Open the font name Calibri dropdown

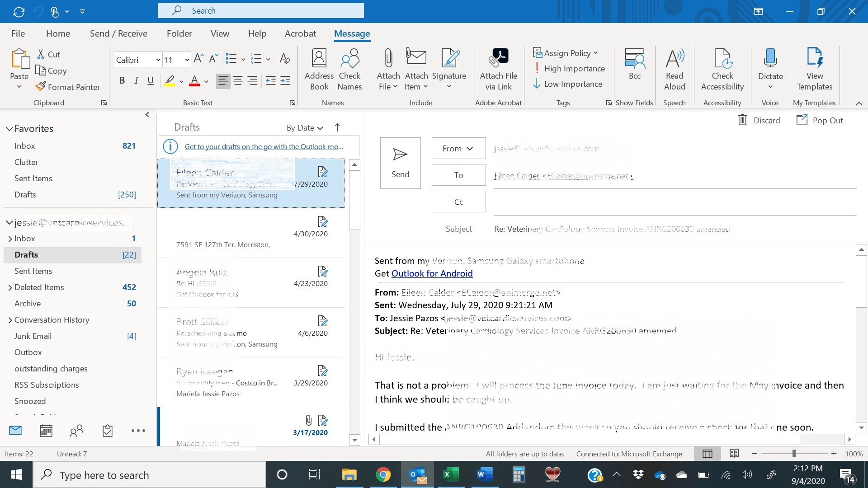click(158, 60)
